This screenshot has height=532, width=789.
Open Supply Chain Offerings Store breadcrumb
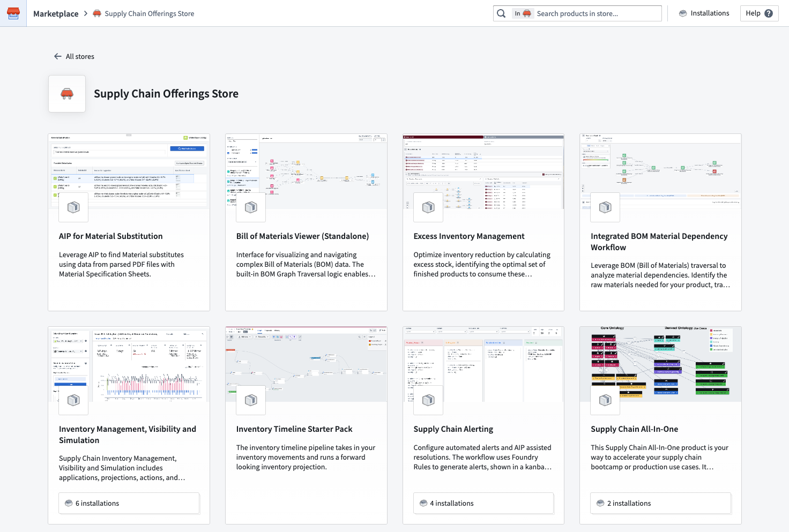[x=150, y=13]
